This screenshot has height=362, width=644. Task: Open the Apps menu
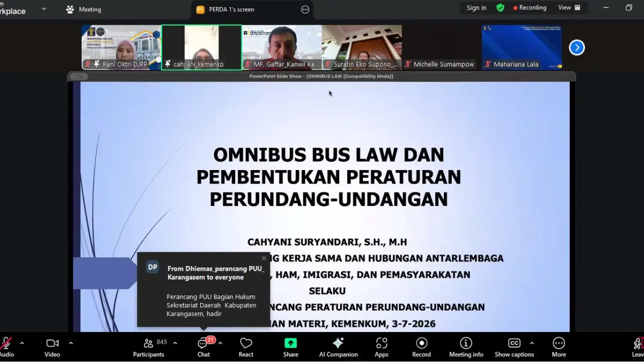pos(382,347)
